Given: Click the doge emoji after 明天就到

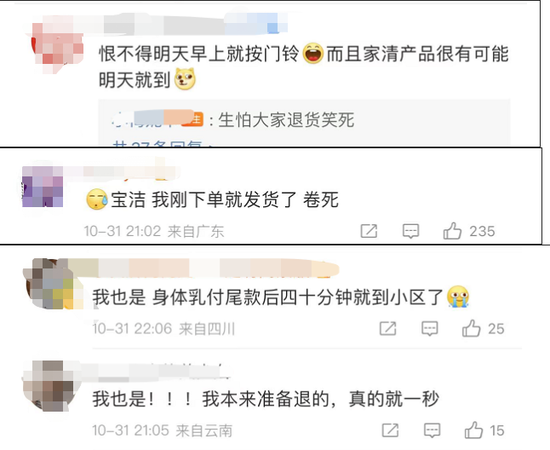Looking at the screenshot, I should click(x=185, y=79).
